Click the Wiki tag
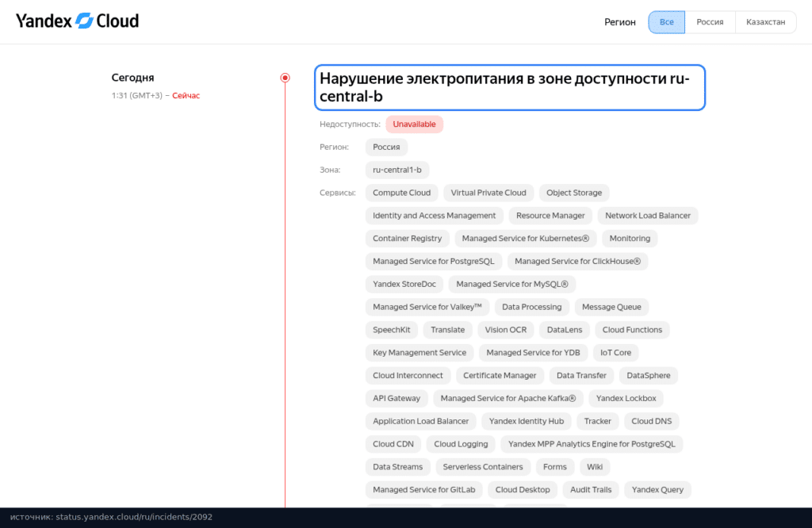 coord(595,466)
